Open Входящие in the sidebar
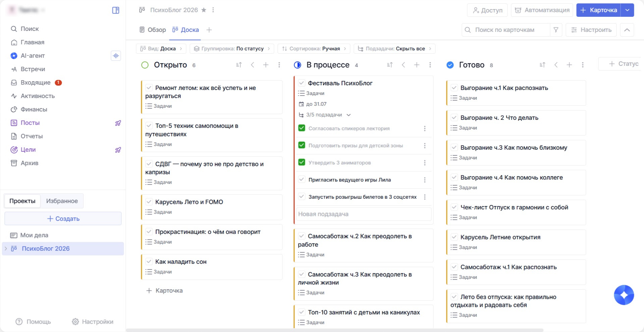The width and height of the screenshot is (644, 332). tap(36, 83)
